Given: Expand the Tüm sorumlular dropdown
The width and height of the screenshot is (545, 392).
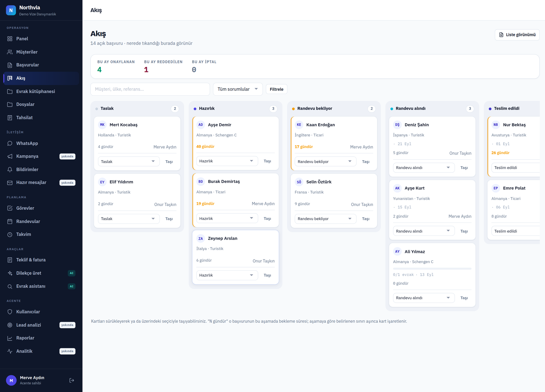Looking at the screenshot, I should pyautogui.click(x=238, y=89).
